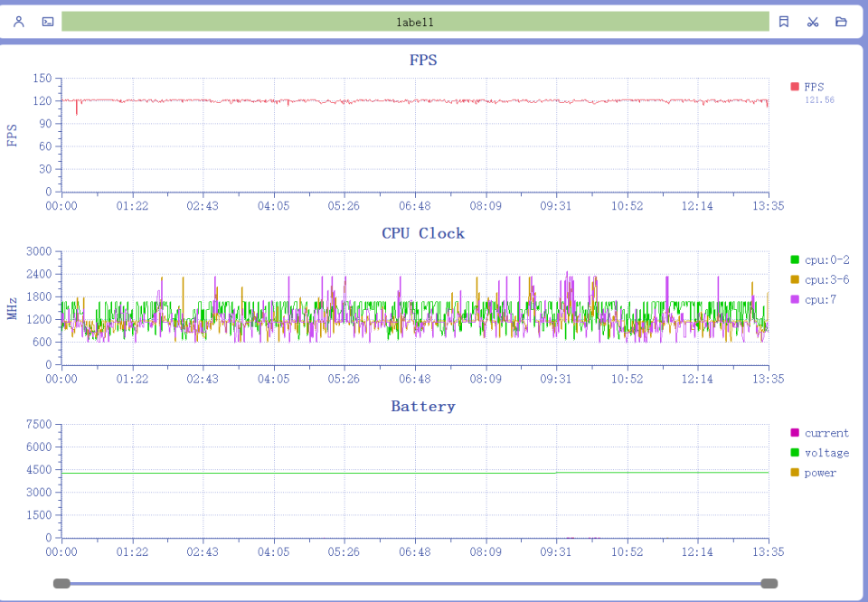Screen dimensions: 868x602
Task: Click the green label1 bar
Action: (x=415, y=22)
